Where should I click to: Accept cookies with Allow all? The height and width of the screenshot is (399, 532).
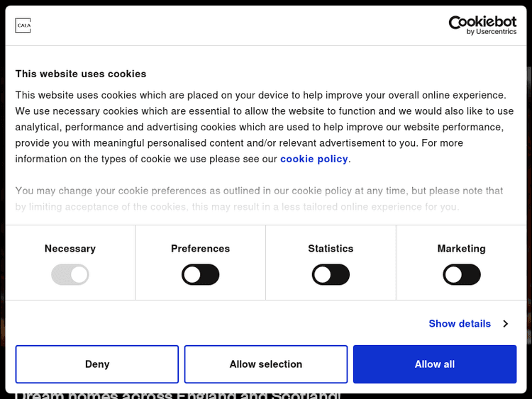435,364
